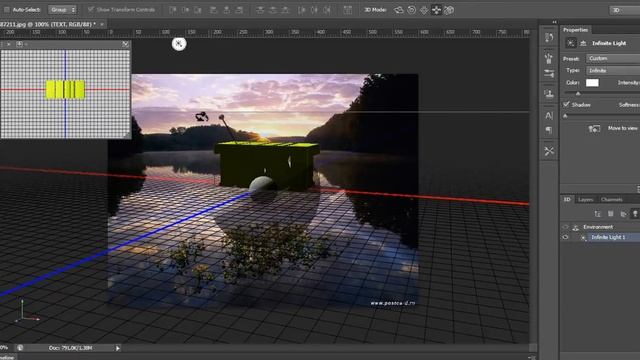Toggle Show Transform Controls checkbox
Viewport: 640px width, 360px height.
pyautogui.click(x=91, y=9)
